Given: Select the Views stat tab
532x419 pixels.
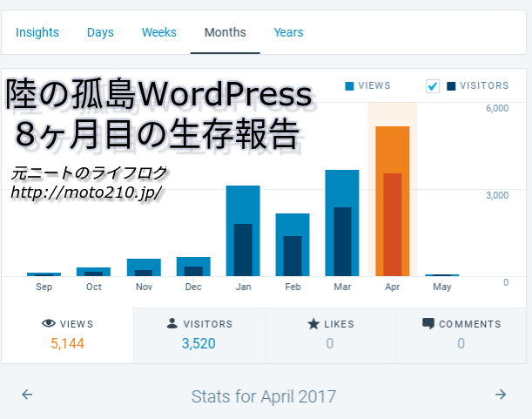Looking at the screenshot, I should tap(68, 335).
